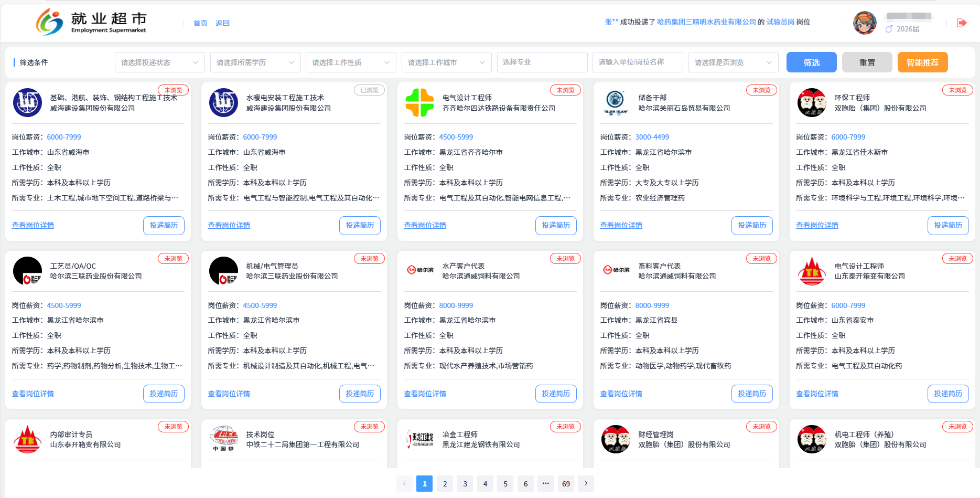Click the 试验员岗 link in notice
980x498 pixels.
click(780, 22)
